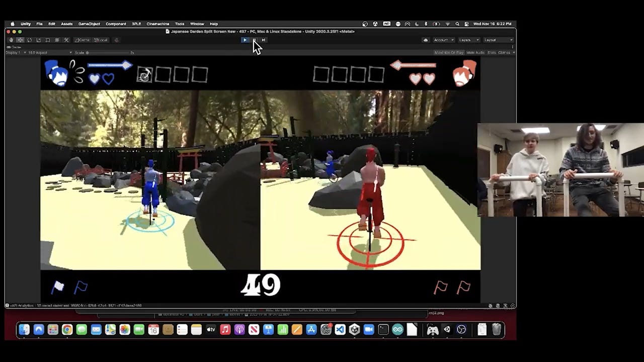This screenshot has width=644, height=362.
Task: Toggle the Stats overlay
Action: [x=492, y=52]
